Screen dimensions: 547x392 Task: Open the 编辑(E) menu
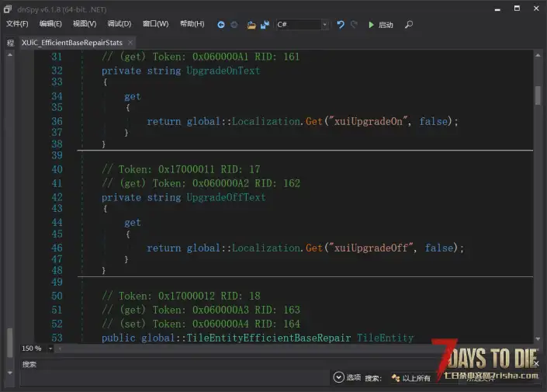pos(50,24)
